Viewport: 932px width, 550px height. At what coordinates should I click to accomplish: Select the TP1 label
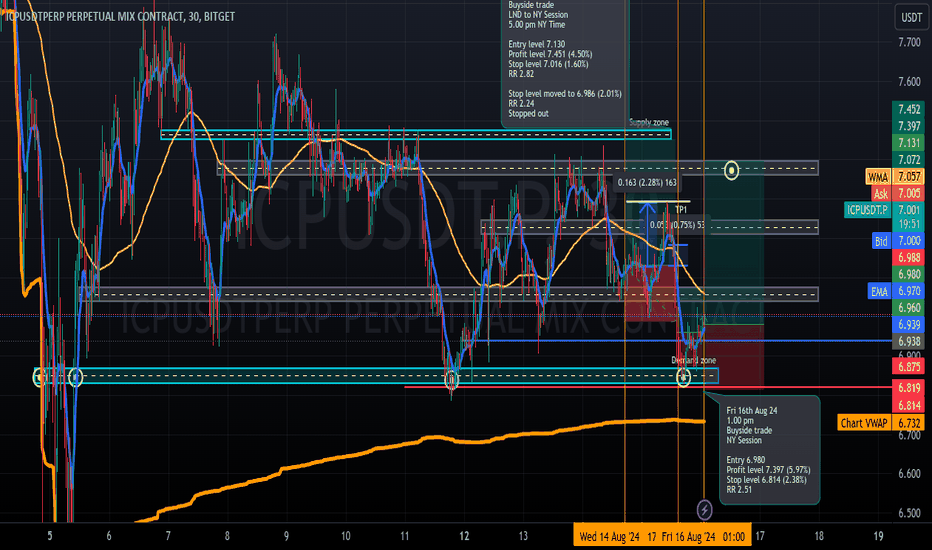coord(681,210)
